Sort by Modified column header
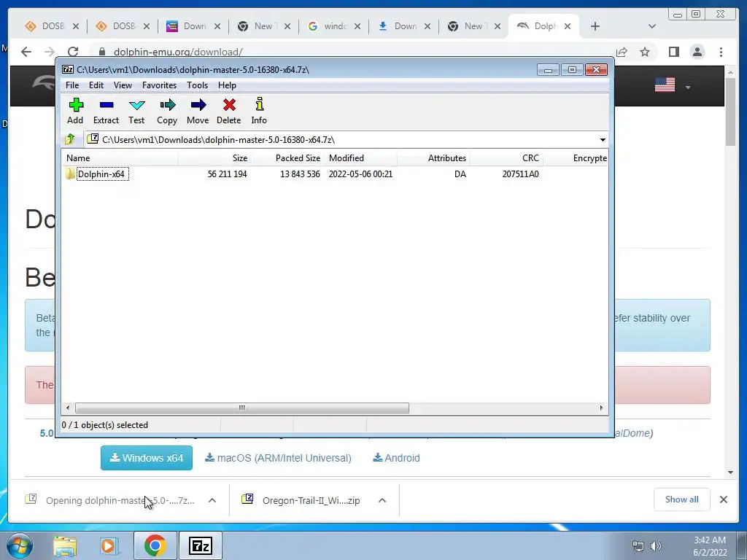 pyautogui.click(x=360, y=158)
